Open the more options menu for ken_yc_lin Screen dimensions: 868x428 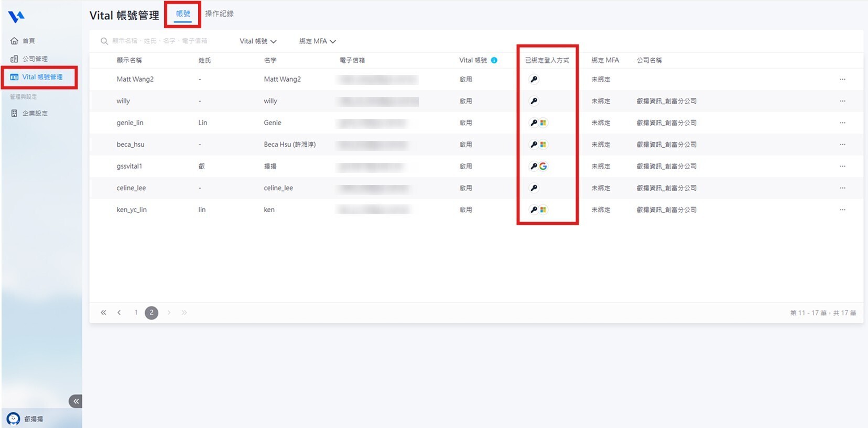(842, 210)
